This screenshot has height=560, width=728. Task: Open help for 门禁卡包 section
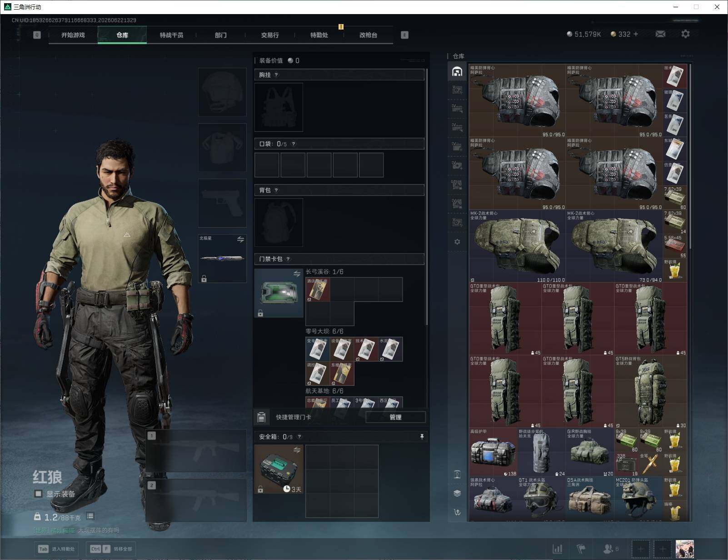288,259
